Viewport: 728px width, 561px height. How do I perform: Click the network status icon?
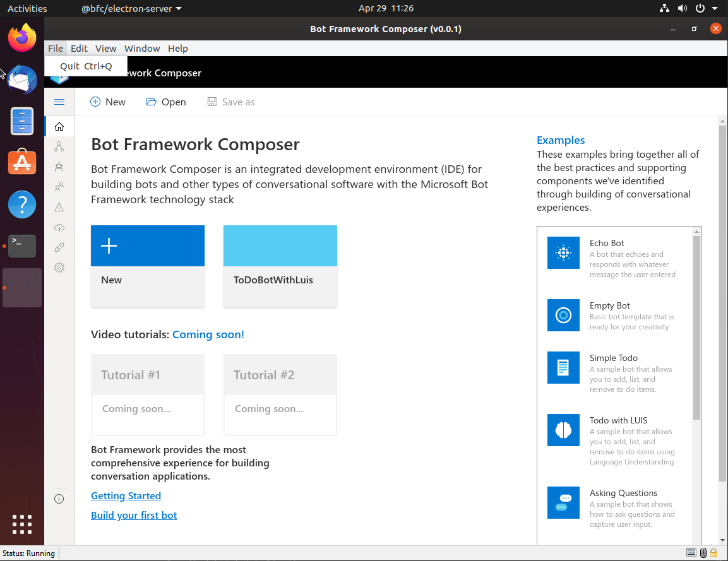664,8
